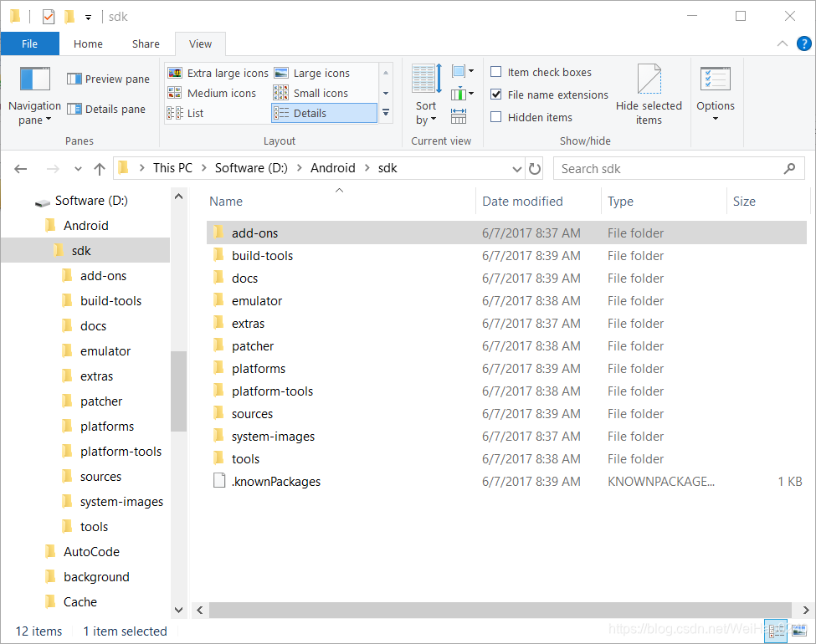
Task: Sort by the Size column header
Action: point(768,202)
